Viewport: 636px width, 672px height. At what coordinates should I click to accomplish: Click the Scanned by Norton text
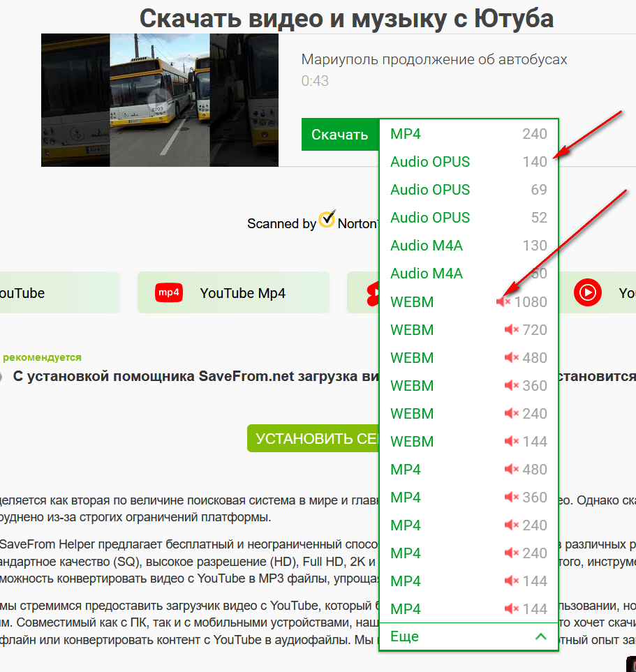[x=313, y=223]
